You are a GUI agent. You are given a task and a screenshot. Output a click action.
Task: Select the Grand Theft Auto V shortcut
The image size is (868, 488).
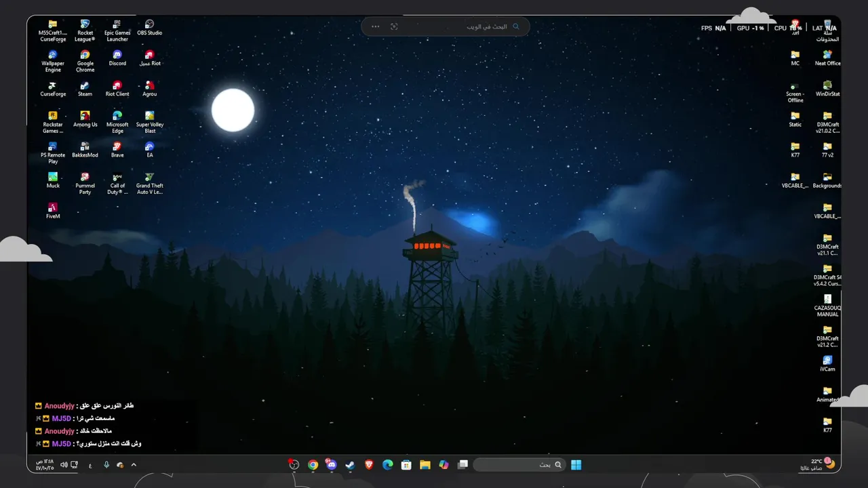[150, 184]
